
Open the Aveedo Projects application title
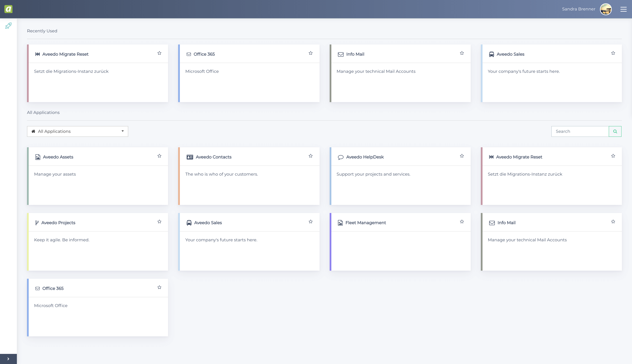click(58, 223)
